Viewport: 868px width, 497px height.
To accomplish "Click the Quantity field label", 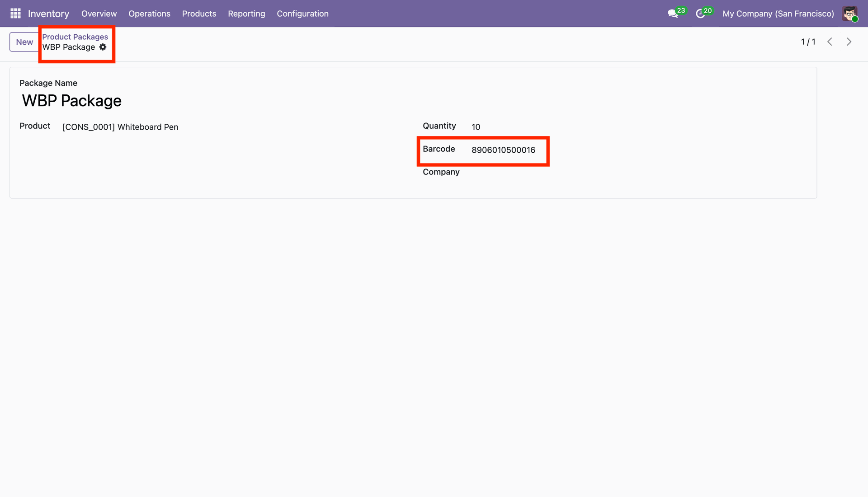I will [x=439, y=126].
